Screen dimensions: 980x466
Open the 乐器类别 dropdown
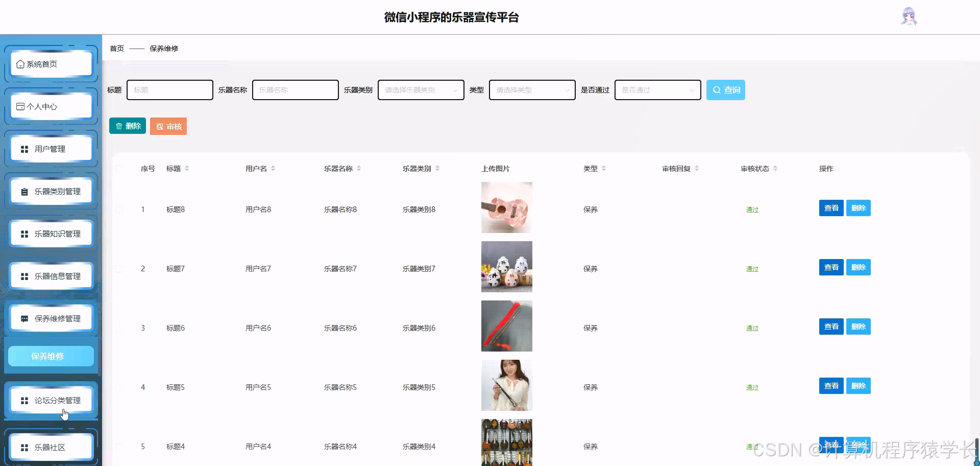[421, 89]
